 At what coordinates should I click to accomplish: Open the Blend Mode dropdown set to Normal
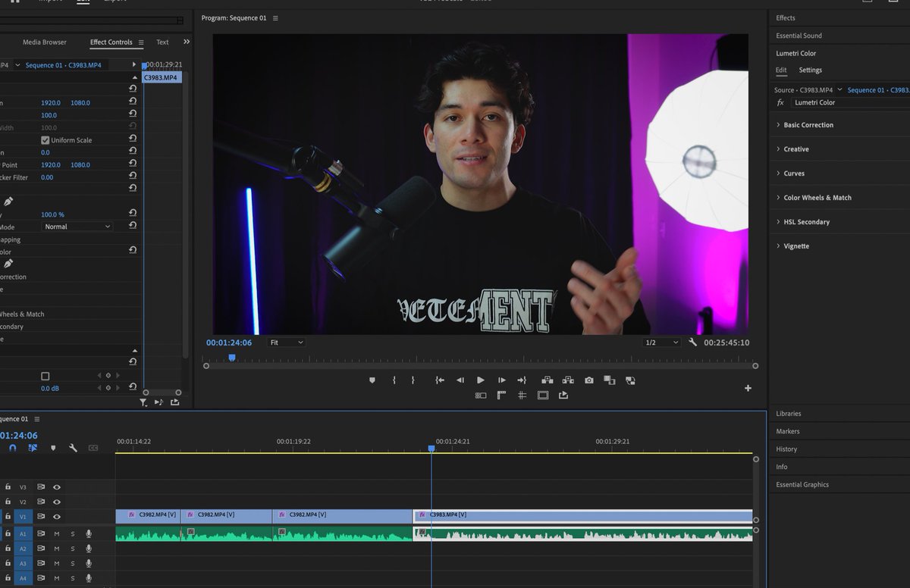[x=76, y=226]
